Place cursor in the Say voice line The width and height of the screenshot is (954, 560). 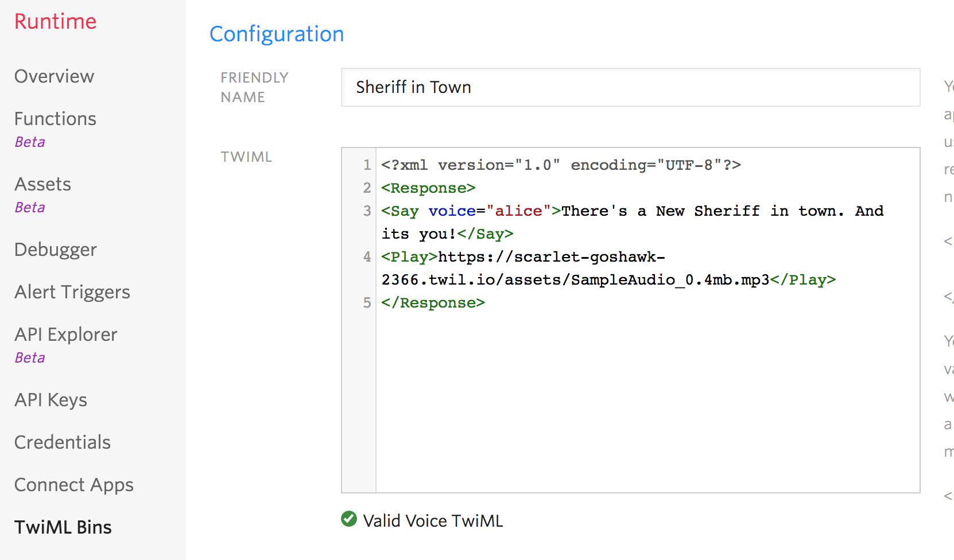tap(631, 211)
